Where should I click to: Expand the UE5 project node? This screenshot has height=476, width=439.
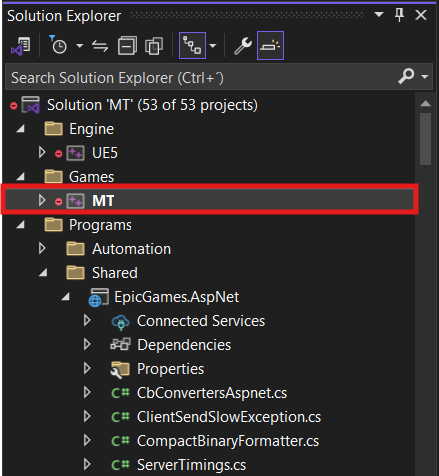click(42, 152)
